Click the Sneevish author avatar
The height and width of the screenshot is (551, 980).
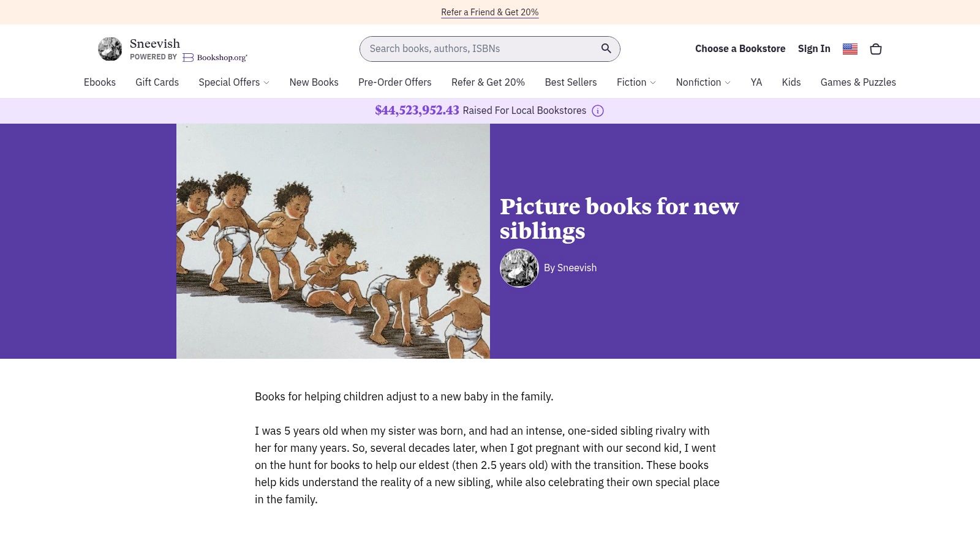click(519, 268)
